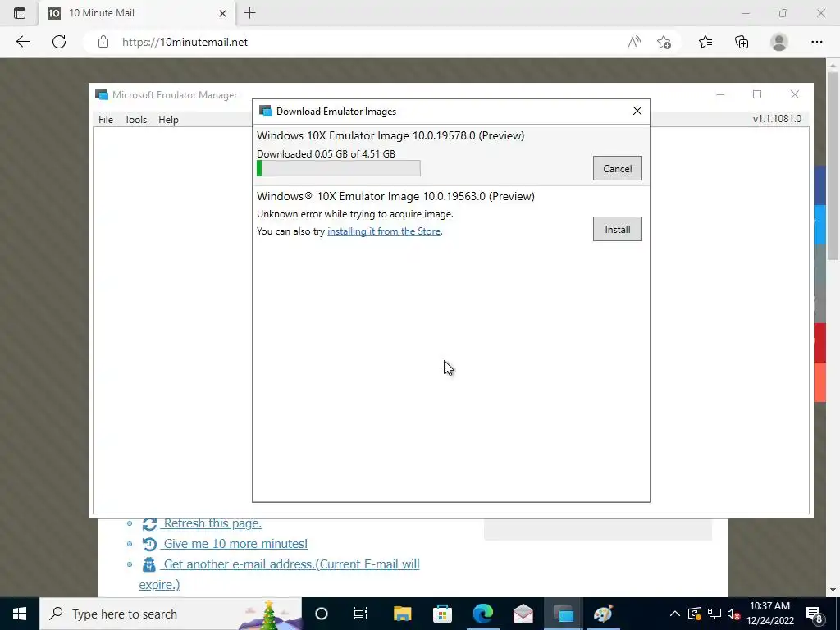Open the 'installing it from the Store' link
Screen dimensions: 840x630
[x=384, y=231]
